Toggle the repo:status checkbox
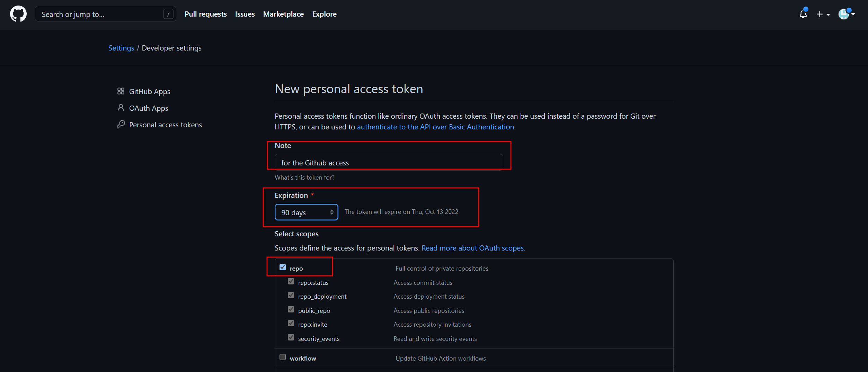Image resolution: width=868 pixels, height=372 pixels. pyautogui.click(x=291, y=281)
